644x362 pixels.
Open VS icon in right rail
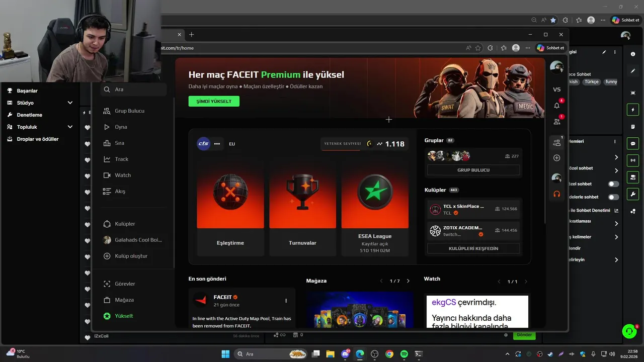557,89
